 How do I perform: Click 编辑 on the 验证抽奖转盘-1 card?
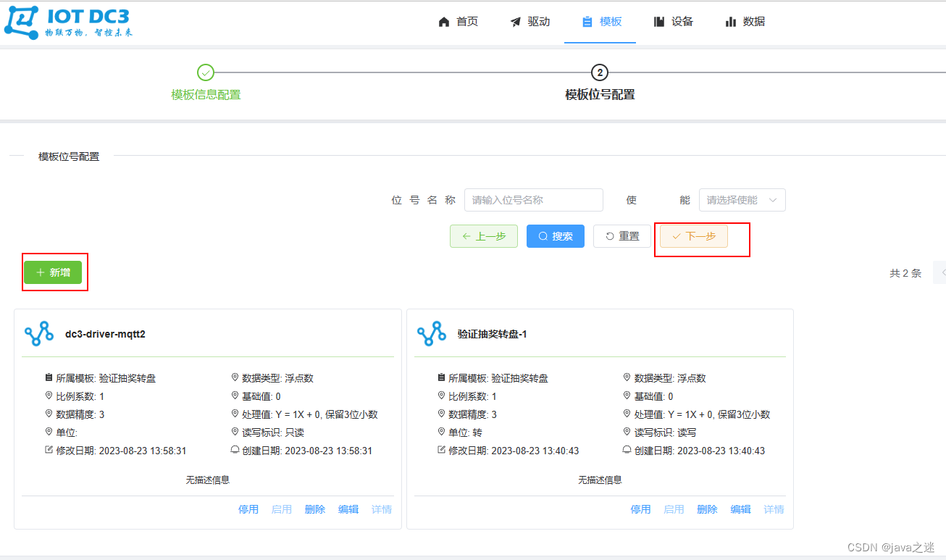tap(741, 509)
